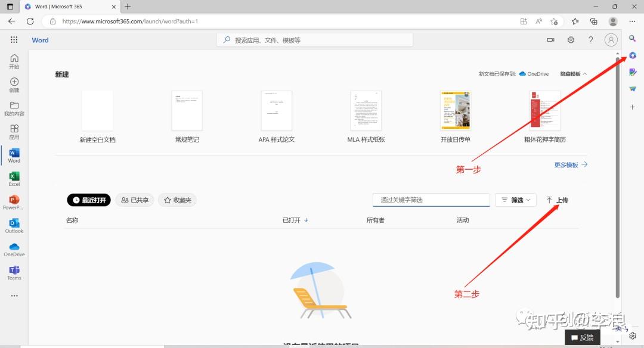Open OneDrive from left sidebar
The image size is (644, 348).
[14, 249]
